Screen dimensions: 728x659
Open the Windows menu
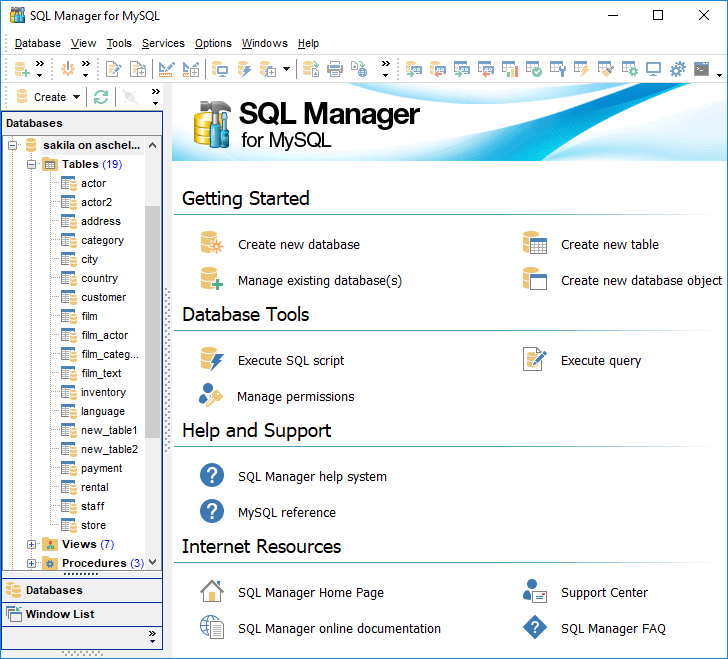[x=265, y=43]
